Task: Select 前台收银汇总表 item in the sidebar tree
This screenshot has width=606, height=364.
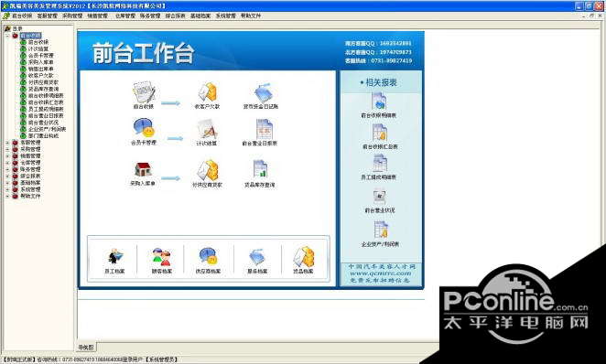Action: click(46, 102)
